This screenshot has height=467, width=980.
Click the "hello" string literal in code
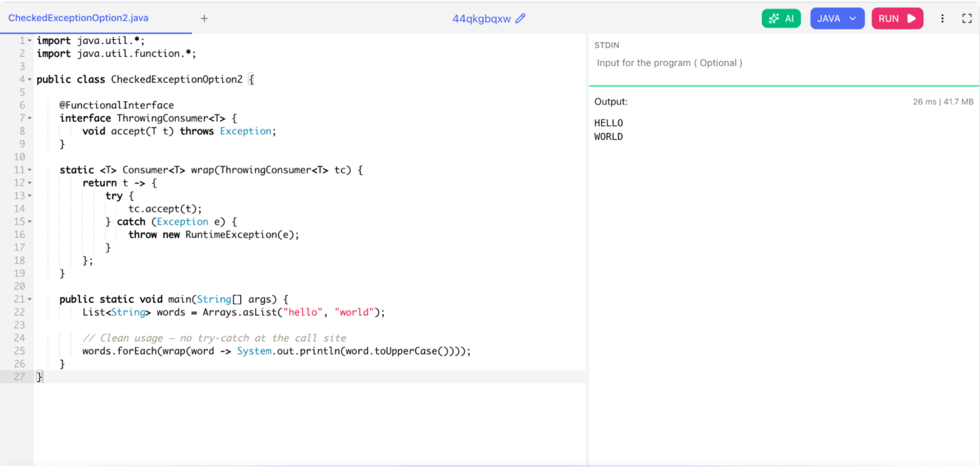(303, 312)
